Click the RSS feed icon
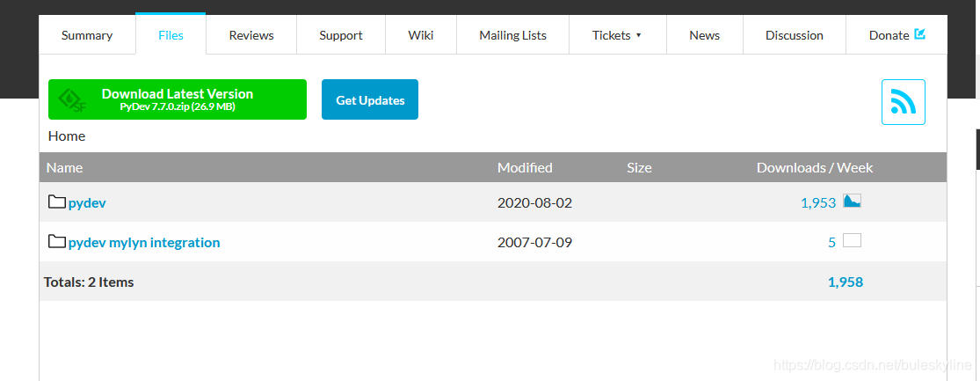The image size is (980, 381). [x=903, y=102]
